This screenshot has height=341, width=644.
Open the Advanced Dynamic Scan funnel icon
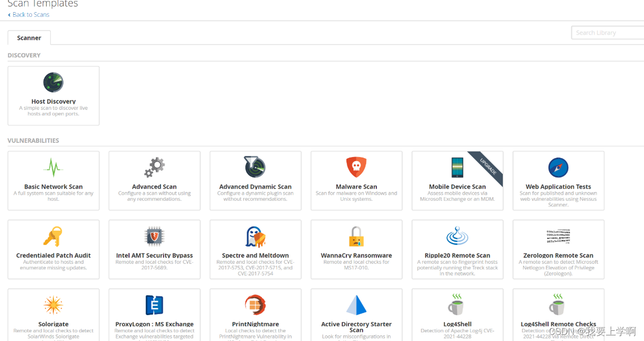(255, 167)
